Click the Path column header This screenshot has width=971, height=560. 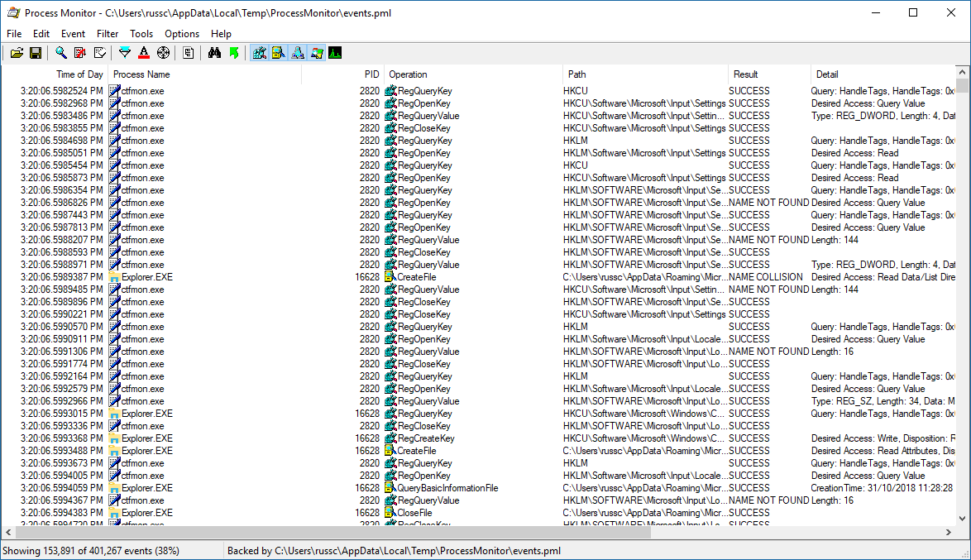tap(645, 74)
